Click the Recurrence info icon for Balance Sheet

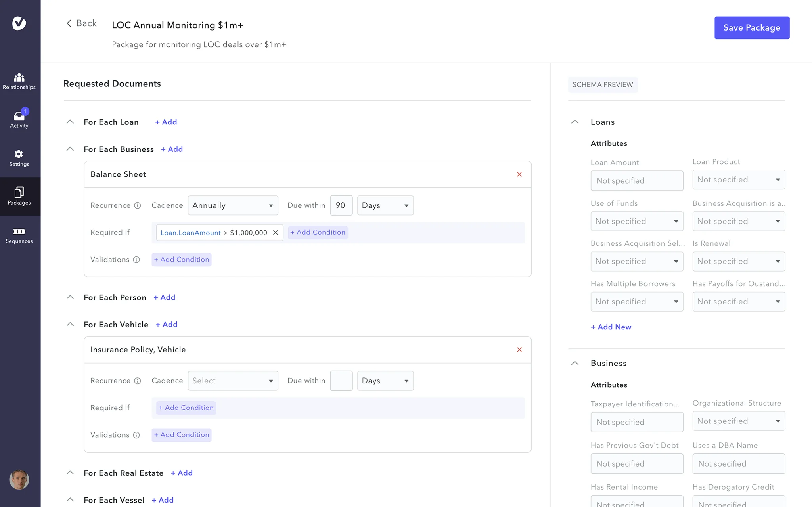pyautogui.click(x=138, y=205)
